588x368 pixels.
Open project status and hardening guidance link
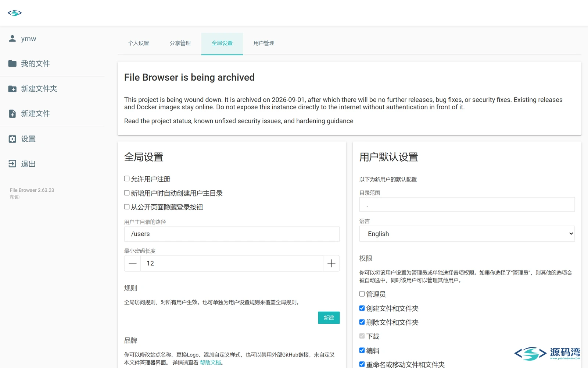point(239,121)
